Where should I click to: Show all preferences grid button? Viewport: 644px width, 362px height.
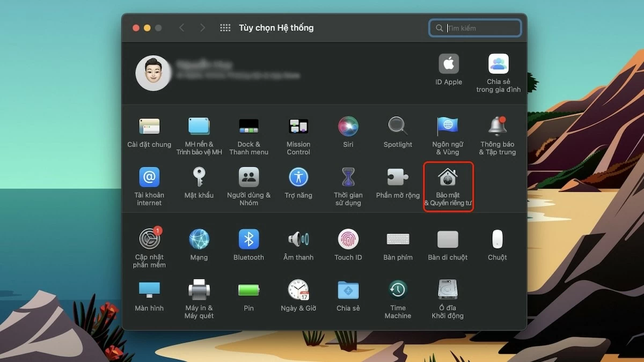tap(225, 28)
